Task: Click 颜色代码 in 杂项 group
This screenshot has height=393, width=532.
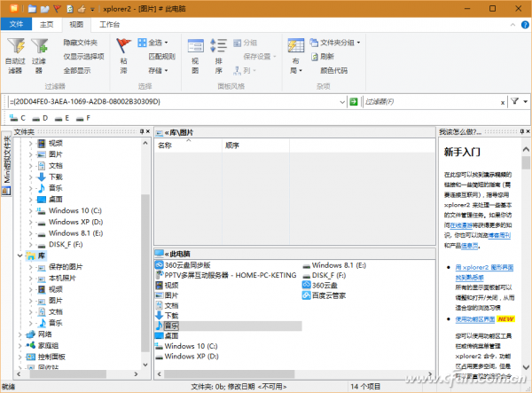Action: 334,70
